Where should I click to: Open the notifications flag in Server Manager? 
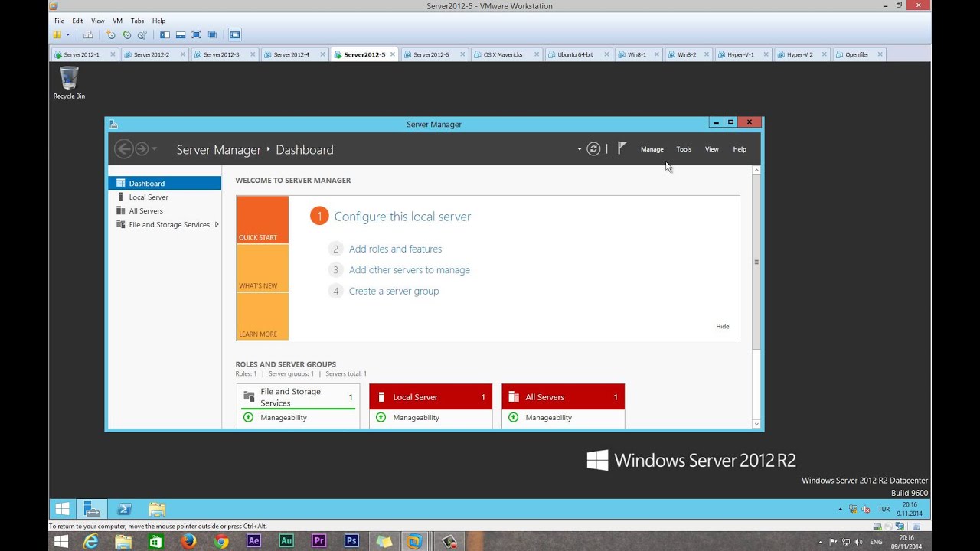click(x=622, y=148)
